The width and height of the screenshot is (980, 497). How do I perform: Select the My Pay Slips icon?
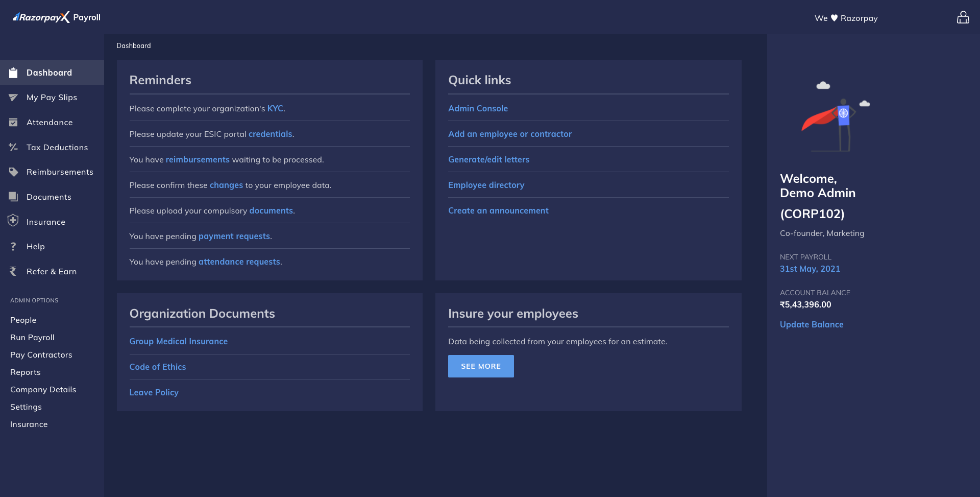click(x=13, y=97)
